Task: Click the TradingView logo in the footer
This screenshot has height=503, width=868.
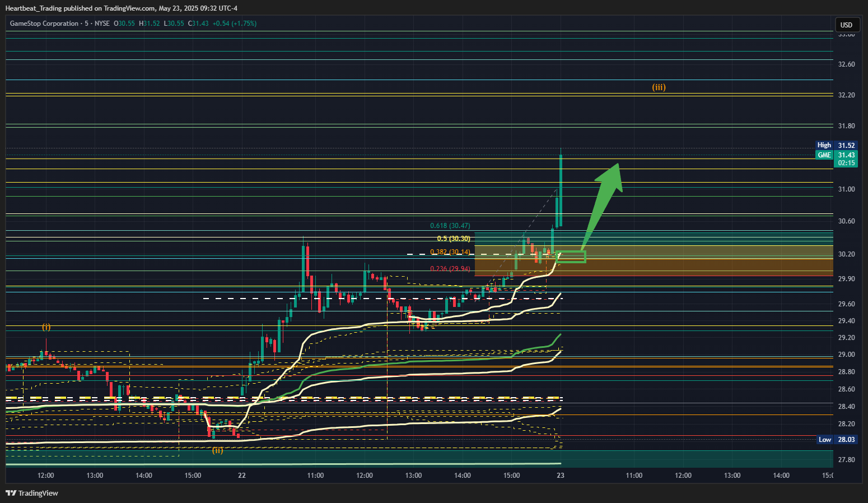Action: [32, 493]
